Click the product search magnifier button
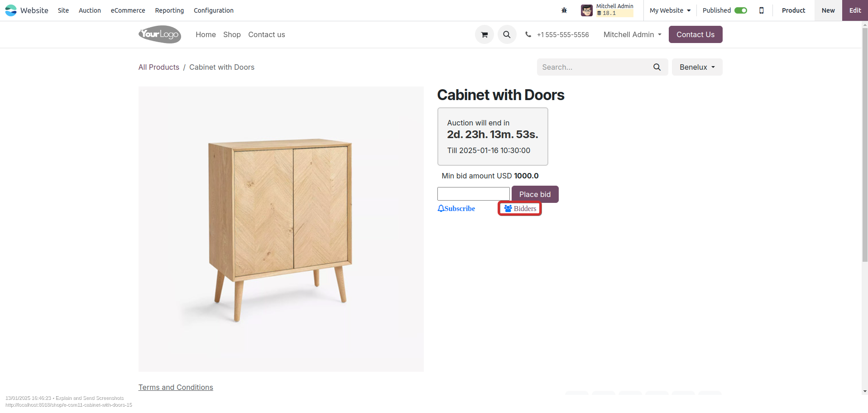Viewport: 868px width, 413px height. coord(657,67)
